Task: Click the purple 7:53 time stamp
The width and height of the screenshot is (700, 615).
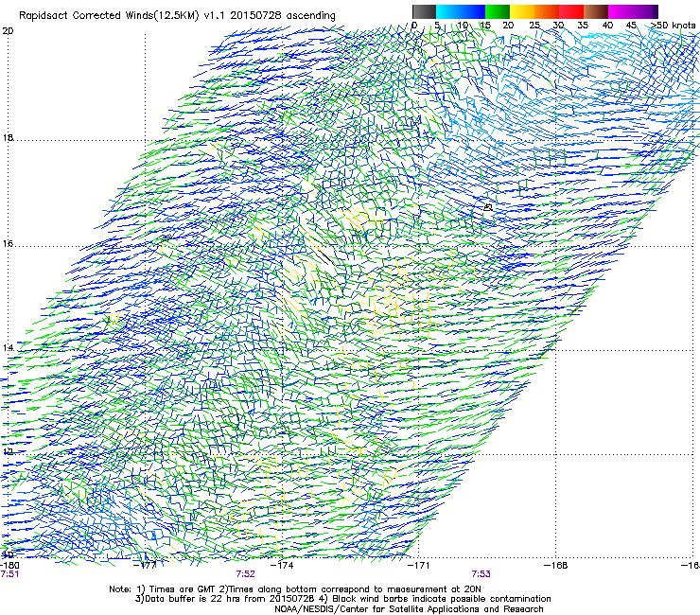Action: 481,574
